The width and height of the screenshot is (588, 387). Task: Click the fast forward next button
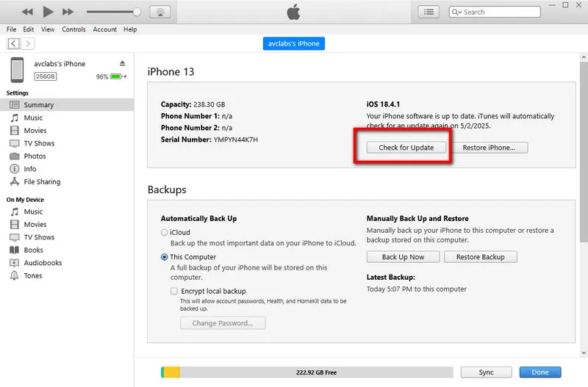pyautogui.click(x=68, y=12)
